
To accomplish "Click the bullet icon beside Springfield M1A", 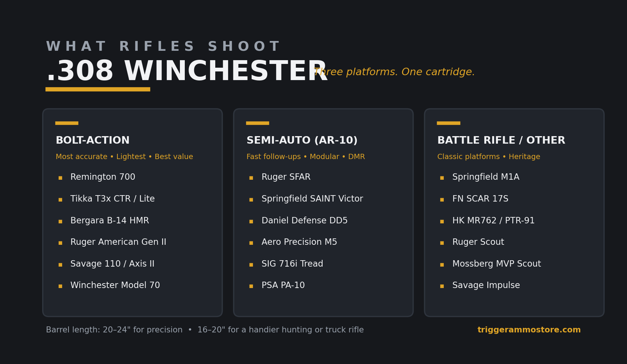I will point(442,178).
